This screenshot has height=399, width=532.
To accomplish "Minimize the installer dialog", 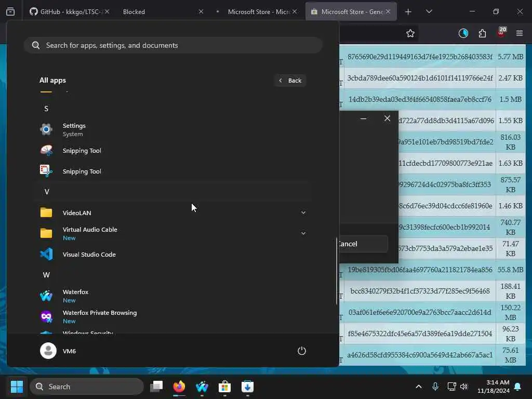I will tap(363, 118).
